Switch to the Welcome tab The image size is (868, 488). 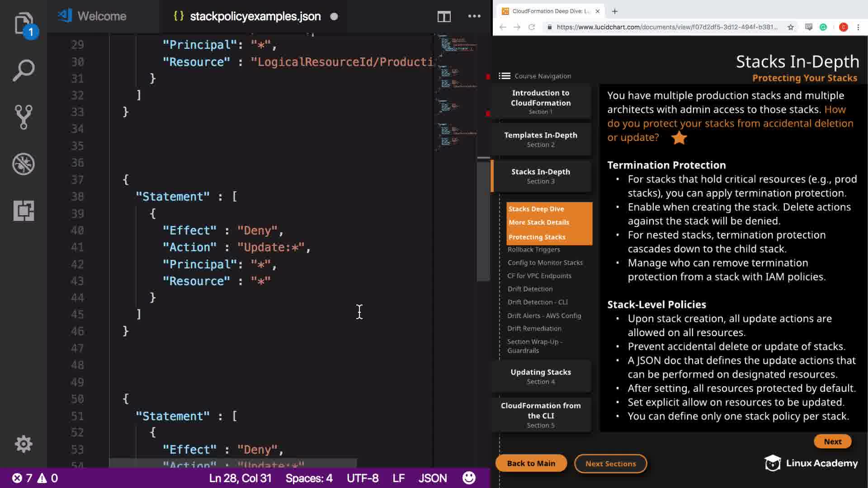pyautogui.click(x=101, y=16)
